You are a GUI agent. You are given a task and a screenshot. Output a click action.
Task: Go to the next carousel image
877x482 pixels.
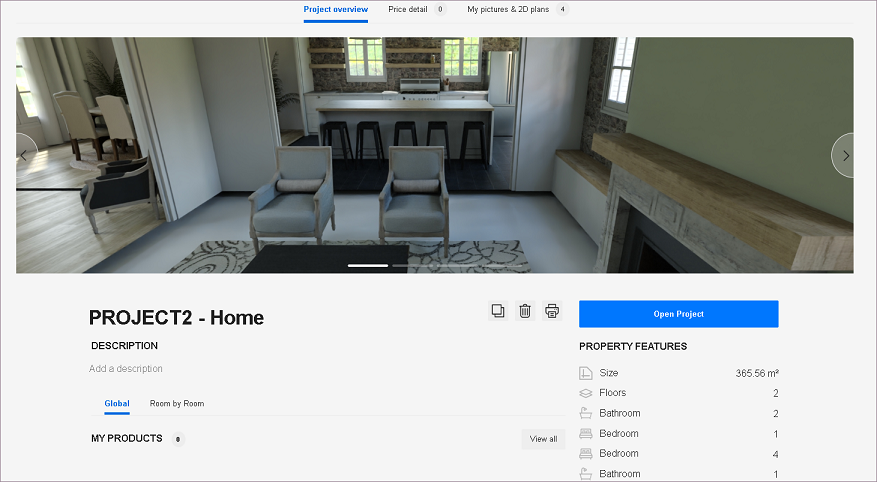845,155
